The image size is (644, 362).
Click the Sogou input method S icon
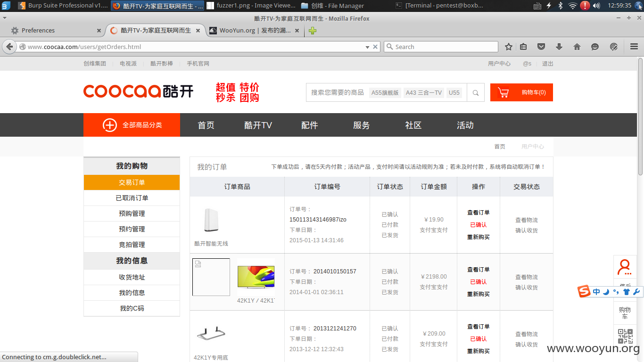584,291
